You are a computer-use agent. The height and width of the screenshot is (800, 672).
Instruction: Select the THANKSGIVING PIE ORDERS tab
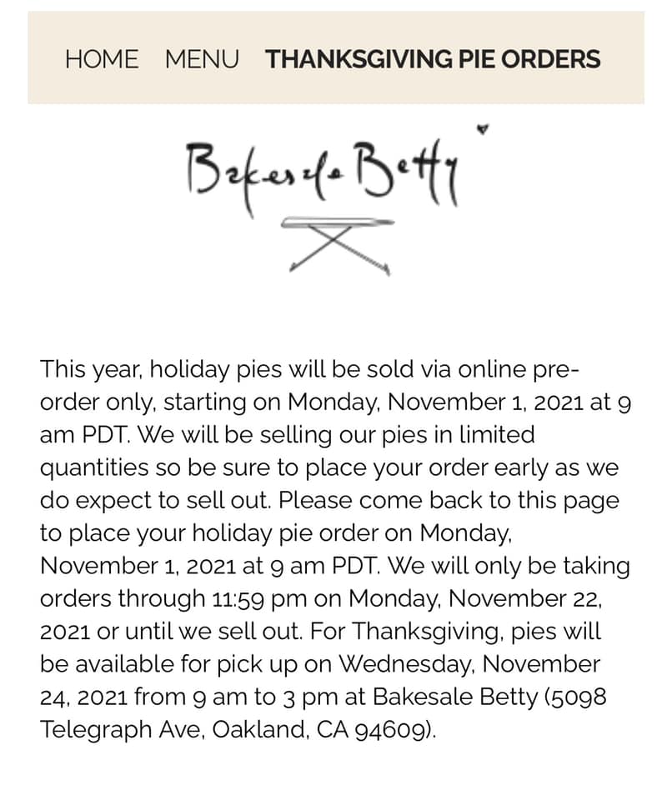click(433, 59)
